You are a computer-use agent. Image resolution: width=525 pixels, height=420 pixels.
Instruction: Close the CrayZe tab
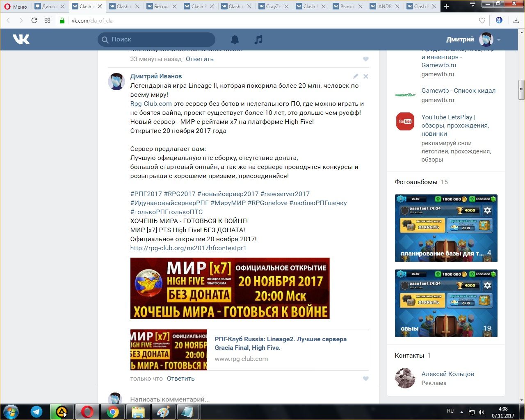point(286,7)
